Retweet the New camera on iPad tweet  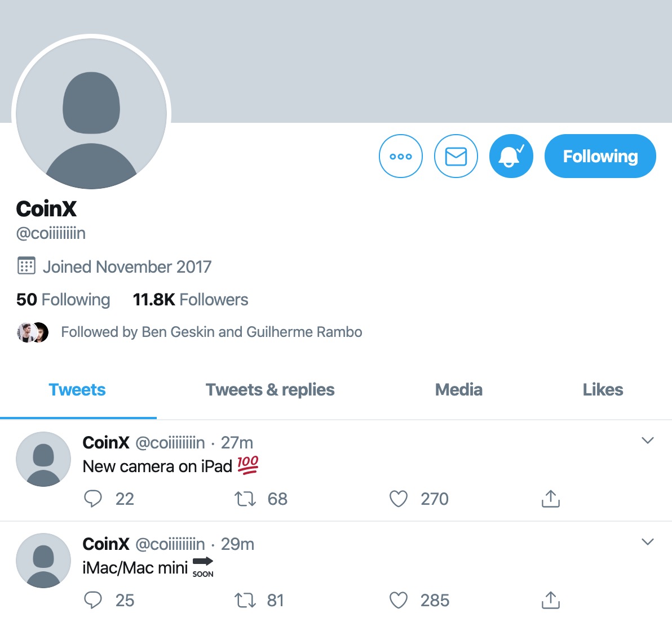245,499
